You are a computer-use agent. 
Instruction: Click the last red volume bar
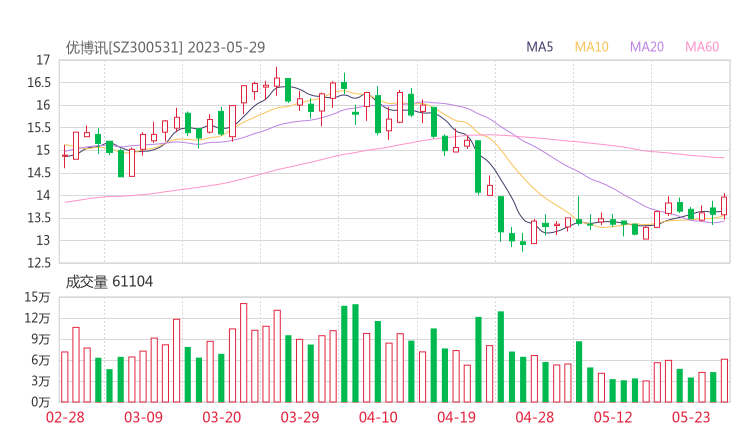coord(724,381)
